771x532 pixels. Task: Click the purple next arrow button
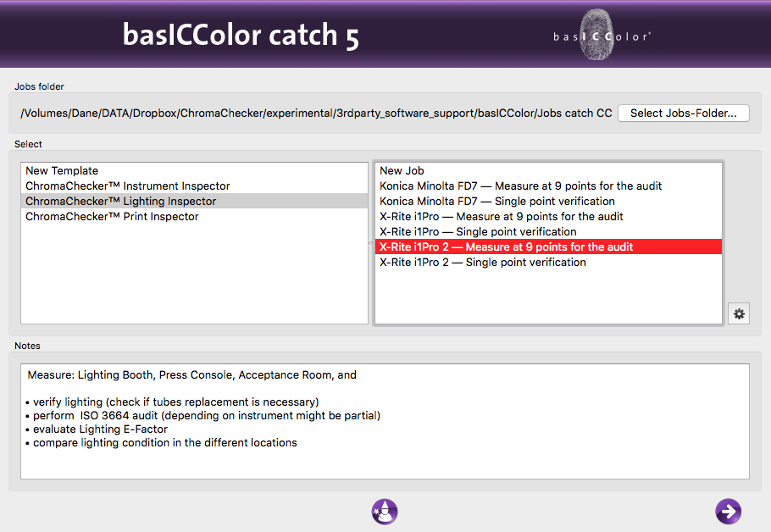(729, 512)
